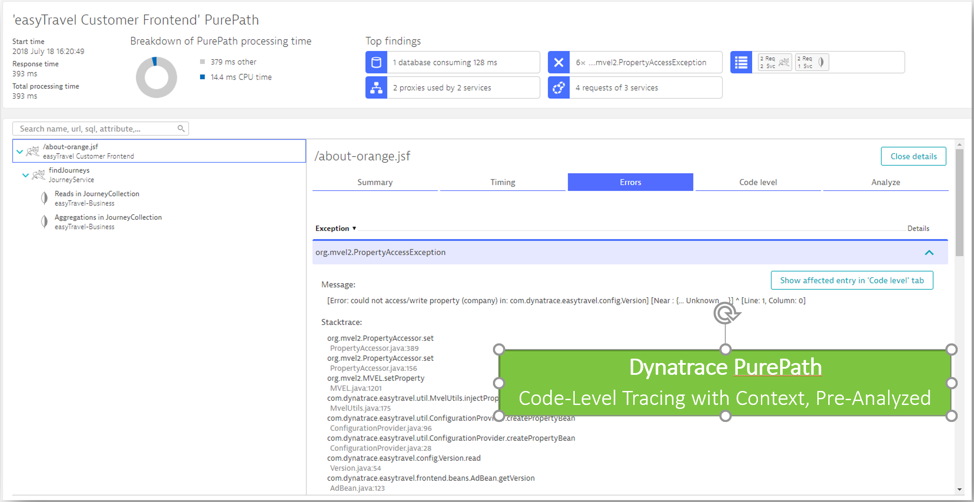This screenshot has height=502, width=974.
Task: Click the search magnifier icon
Action: pos(181,129)
